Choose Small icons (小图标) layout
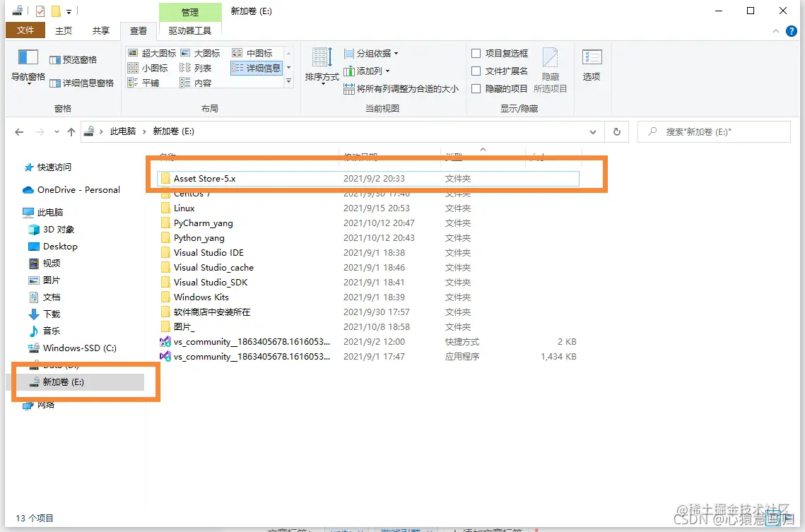The height and width of the screenshot is (532, 805). [x=148, y=69]
